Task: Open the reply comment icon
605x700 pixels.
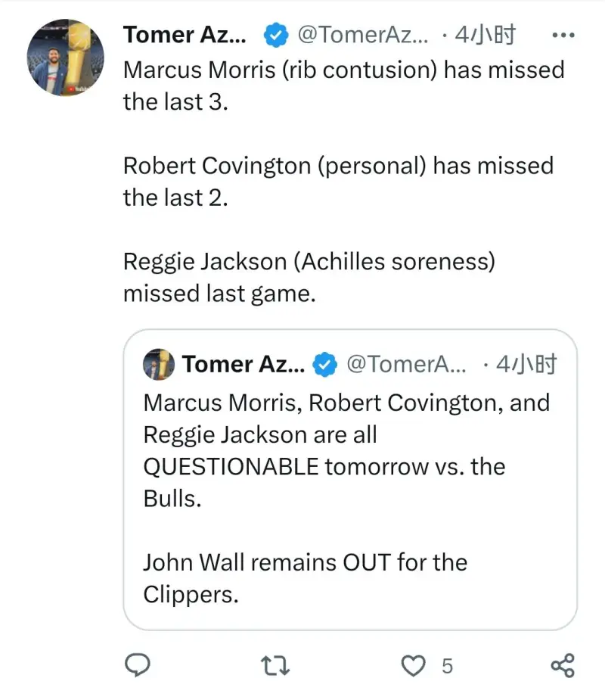Action: pyautogui.click(x=137, y=665)
